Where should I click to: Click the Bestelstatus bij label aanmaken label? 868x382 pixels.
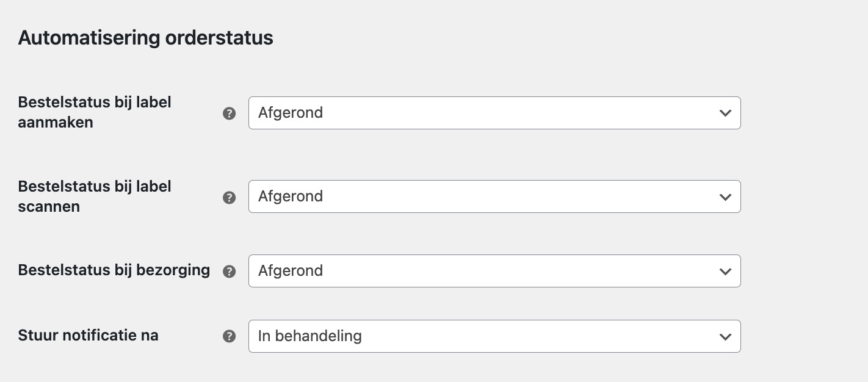[x=95, y=112]
